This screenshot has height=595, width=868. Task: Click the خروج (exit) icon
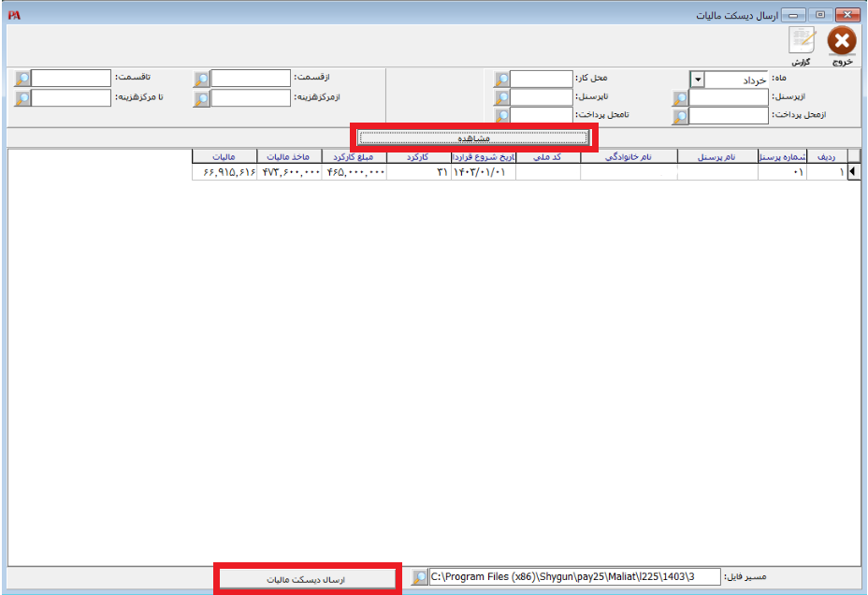click(x=842, y=42)
